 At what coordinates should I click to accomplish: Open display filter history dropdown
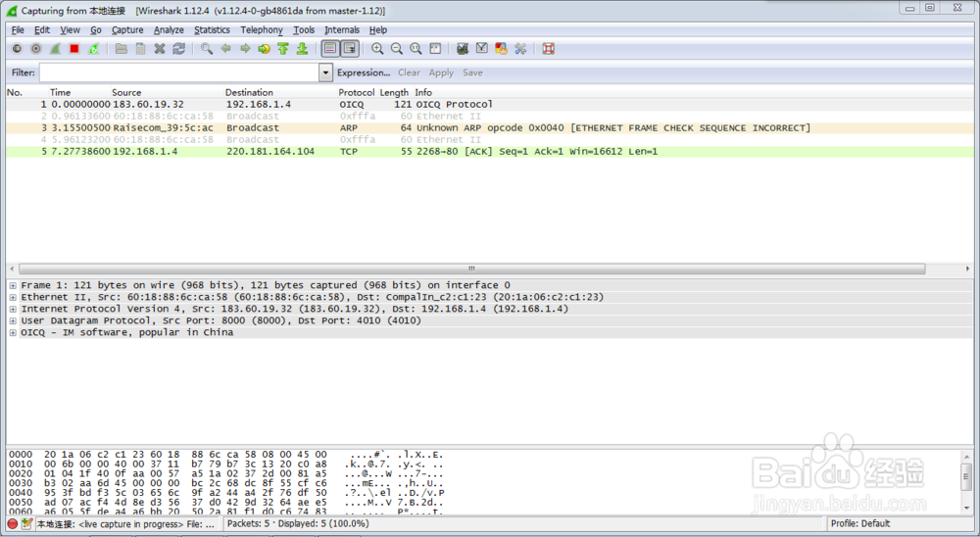click(325, 73)
